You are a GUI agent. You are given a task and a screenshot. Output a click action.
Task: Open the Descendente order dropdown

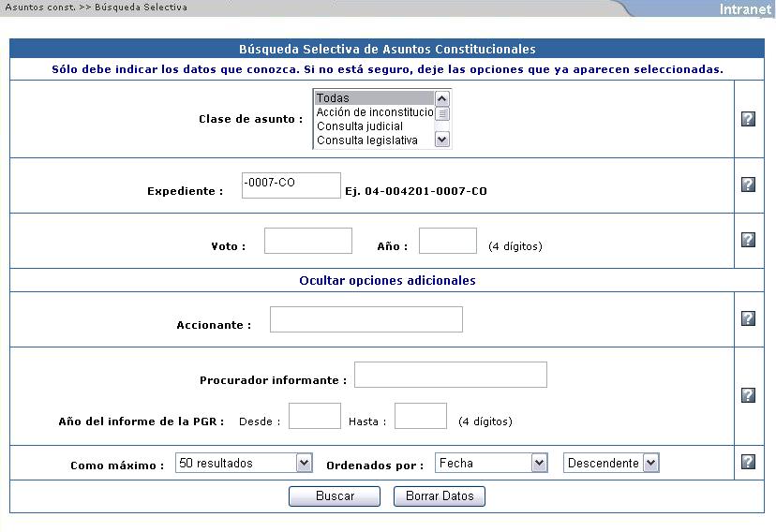pos(611,463)
